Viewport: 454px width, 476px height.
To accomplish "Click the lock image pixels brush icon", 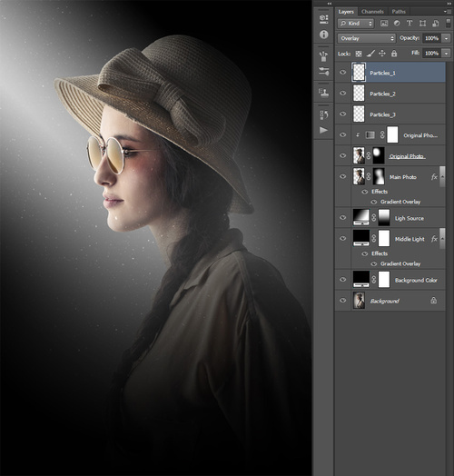I will 370,54.
